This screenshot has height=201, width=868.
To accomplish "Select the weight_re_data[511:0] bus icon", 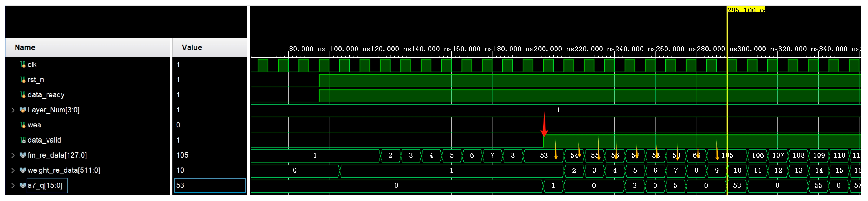I will coord(22,171).
